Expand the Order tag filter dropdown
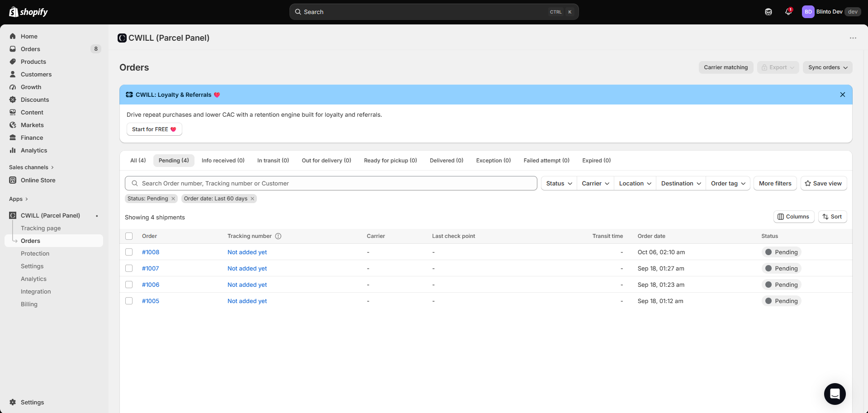This screenshot has height=413, width=868. click(x=728, y=183)
